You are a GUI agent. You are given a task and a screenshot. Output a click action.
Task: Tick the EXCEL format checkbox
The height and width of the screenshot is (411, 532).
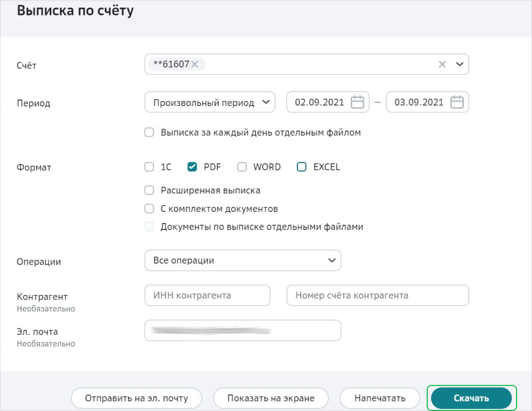click(x=302, y=167)
